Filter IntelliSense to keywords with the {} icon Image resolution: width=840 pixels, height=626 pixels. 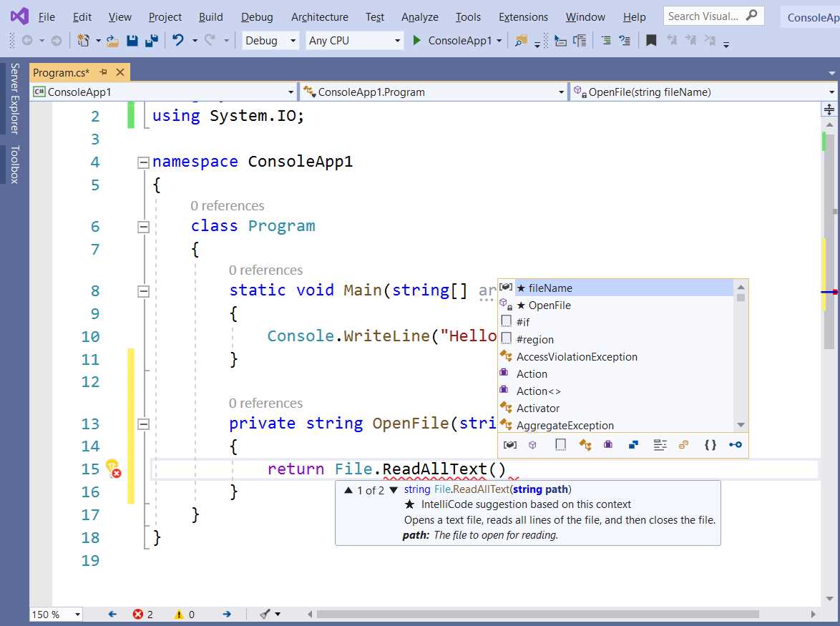click(x=710, y=445)
